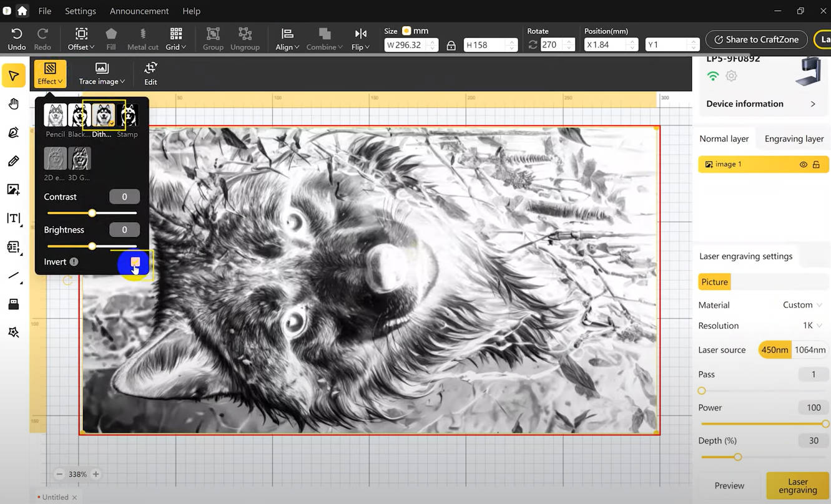This screenshot has height=504, width=831.
Task: Hide image 1 layer with eye icon
Action: point(804,165)
